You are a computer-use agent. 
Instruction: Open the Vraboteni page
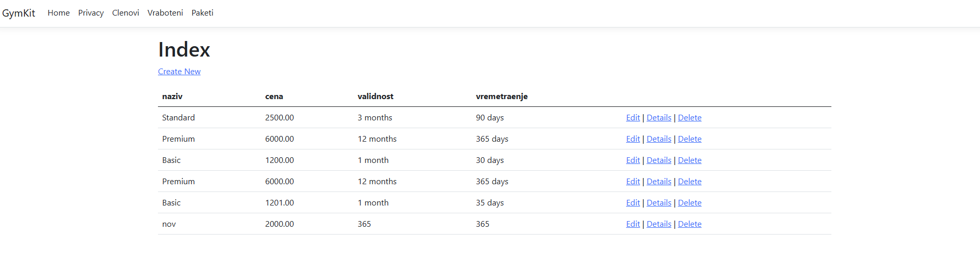[x=165, y=13]
